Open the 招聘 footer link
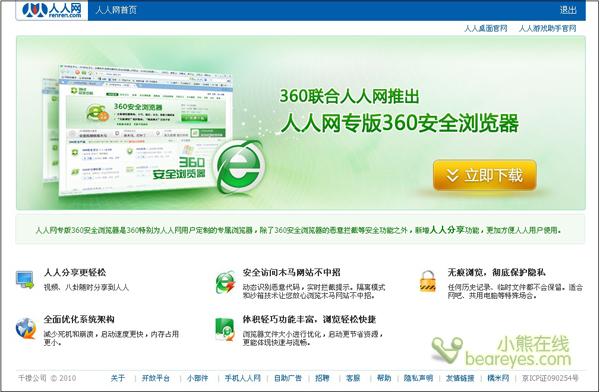The height and width of the screenshot is (392, 600). 322,378
